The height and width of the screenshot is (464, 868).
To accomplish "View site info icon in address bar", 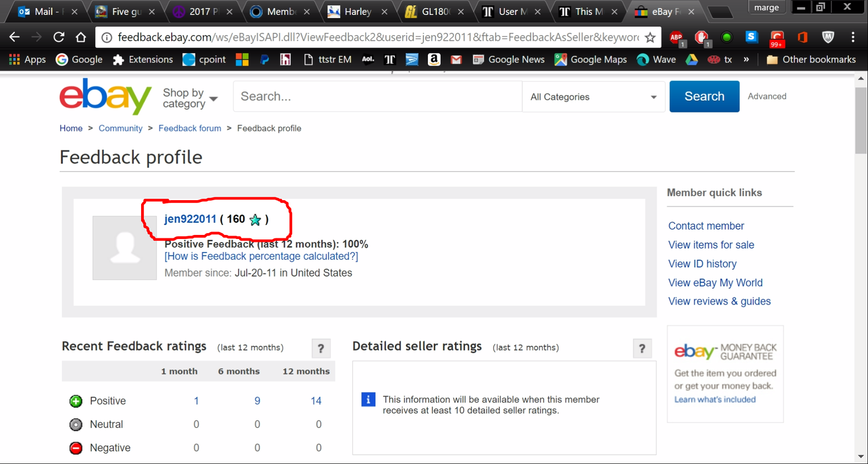I will 106,38.
